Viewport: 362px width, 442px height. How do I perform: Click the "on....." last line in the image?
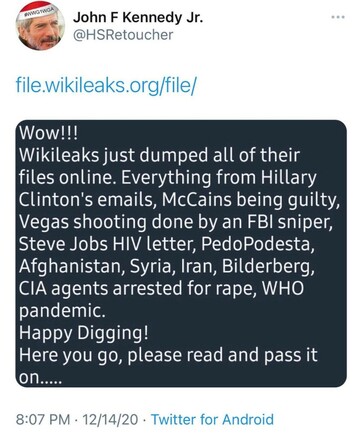40,378
